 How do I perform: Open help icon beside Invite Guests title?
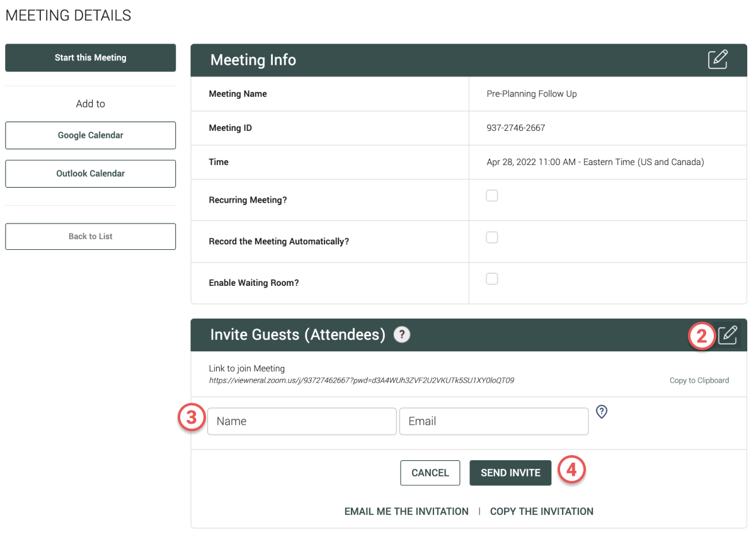402,334
